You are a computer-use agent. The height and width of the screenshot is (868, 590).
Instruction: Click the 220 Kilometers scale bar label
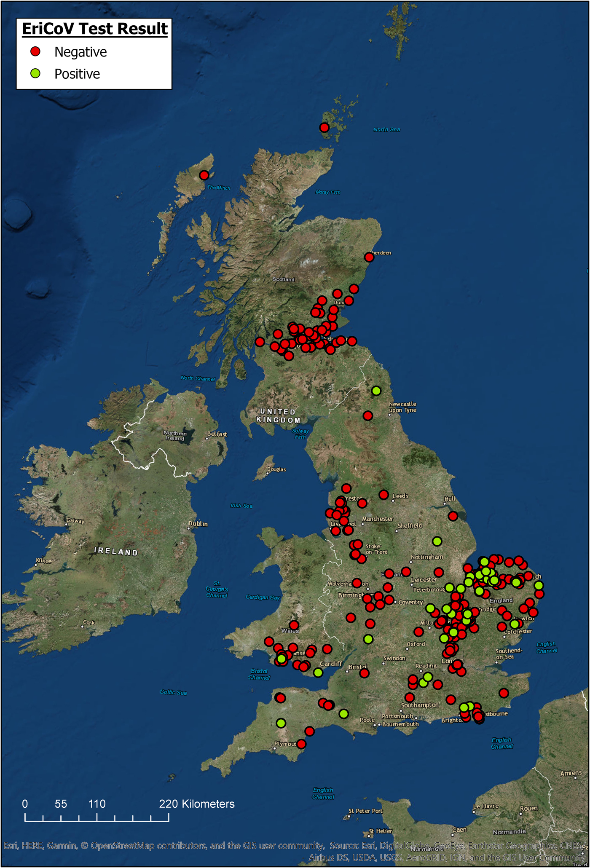coord(196,804)
